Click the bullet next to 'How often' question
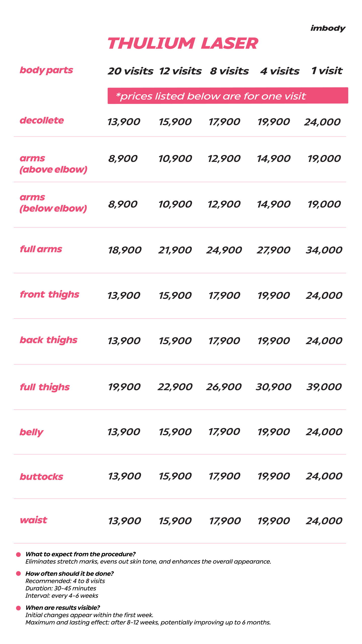362x644 pixels. click(x=18, y=573)
